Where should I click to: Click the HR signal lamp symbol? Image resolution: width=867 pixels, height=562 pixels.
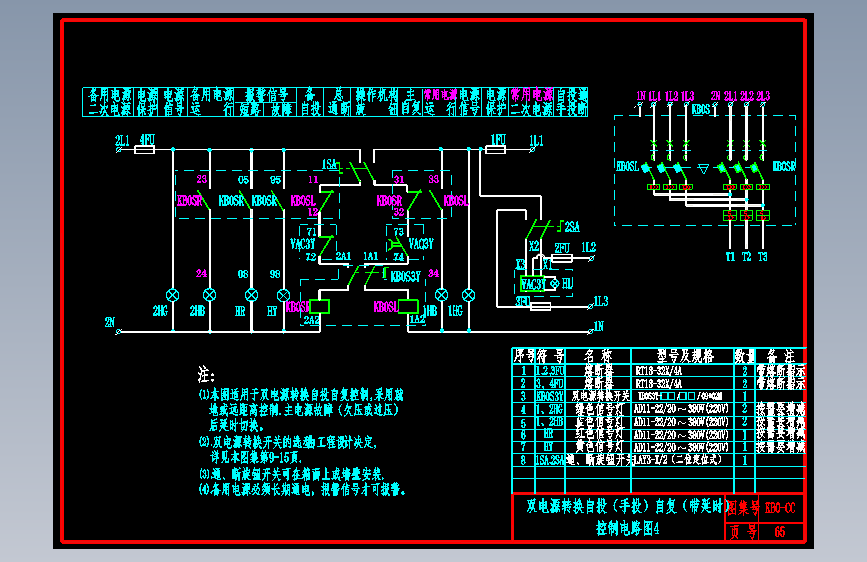pyautogui.click(x=252, y=295)
